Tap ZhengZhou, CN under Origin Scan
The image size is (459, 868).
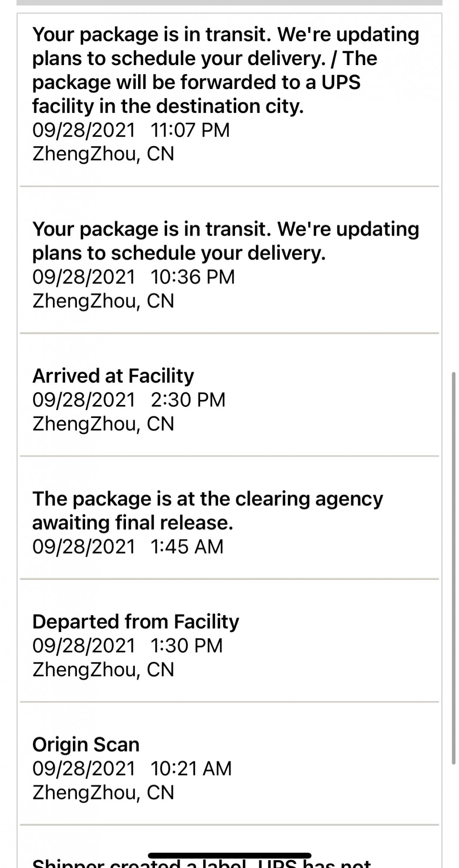tap(103, 792)
